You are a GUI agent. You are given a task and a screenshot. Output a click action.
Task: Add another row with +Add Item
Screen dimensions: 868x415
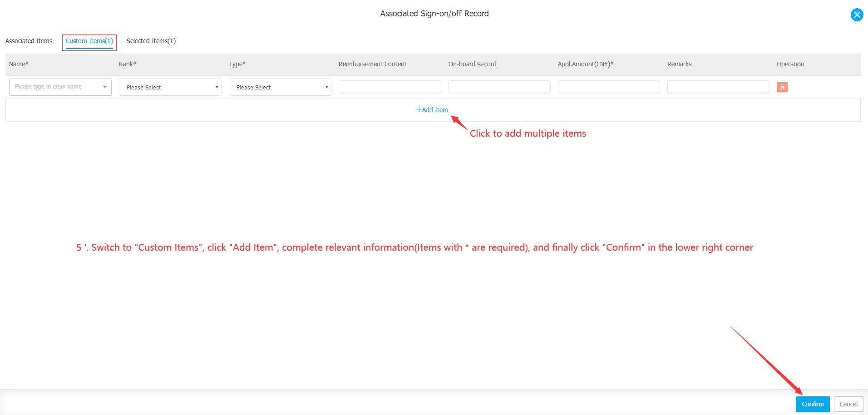pos(432,110)
